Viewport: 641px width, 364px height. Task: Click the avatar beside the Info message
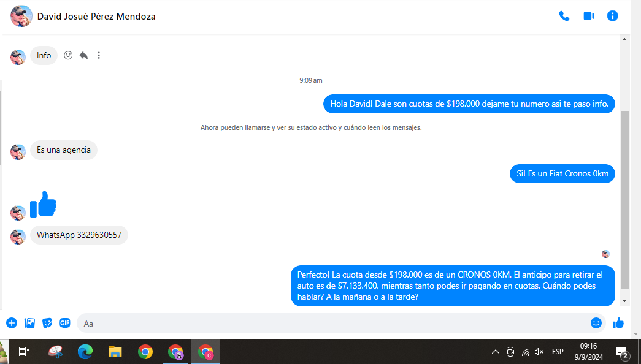point(18,58)
